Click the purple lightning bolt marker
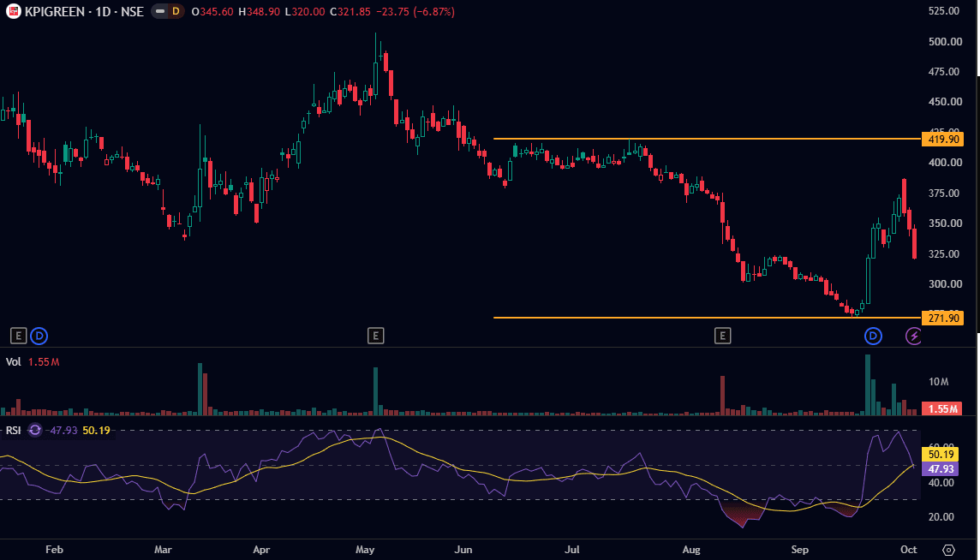The width and height of the screenshot is (980, 560). coord(914,337)
